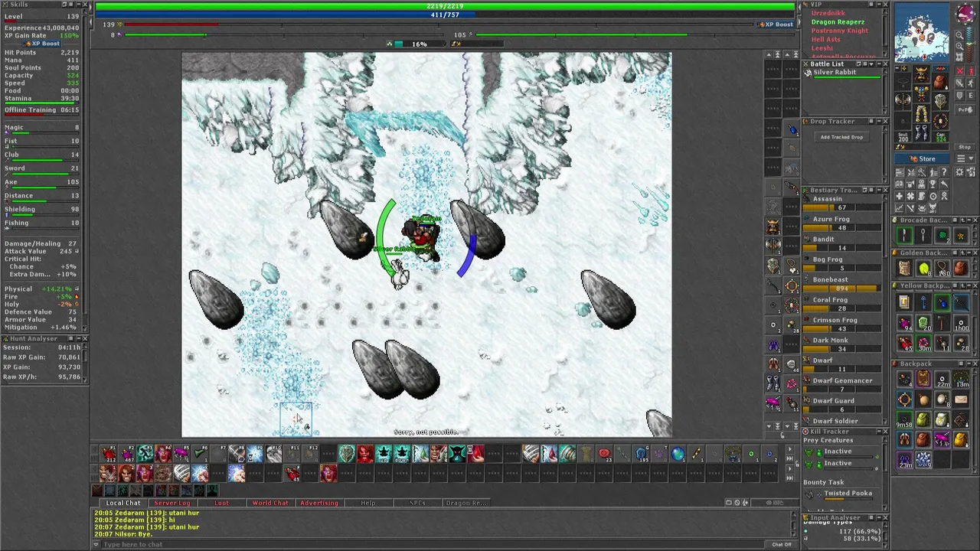Open the Server Log tab
The width and height of the screenshot is (980, 551).
coord(171,503)
